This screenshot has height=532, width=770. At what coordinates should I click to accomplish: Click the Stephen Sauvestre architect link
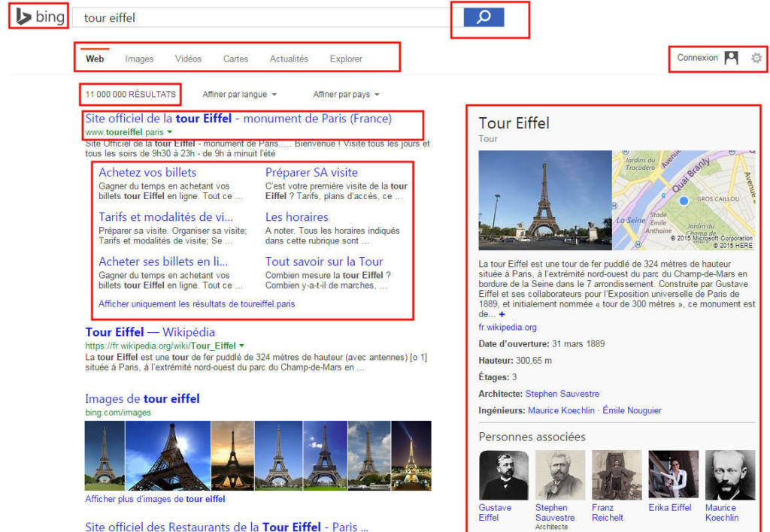(562, 394)
